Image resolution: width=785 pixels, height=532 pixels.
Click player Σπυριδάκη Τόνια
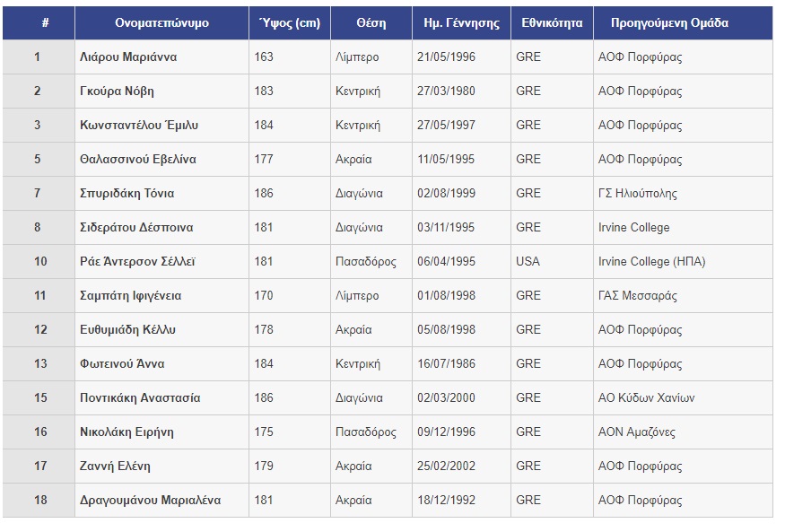pos(127,193)
